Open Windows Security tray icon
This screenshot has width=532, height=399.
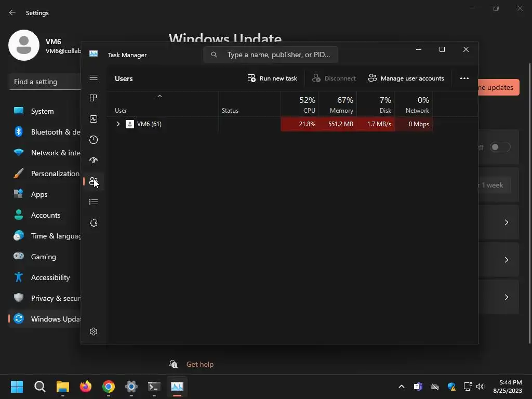[451, 387]
